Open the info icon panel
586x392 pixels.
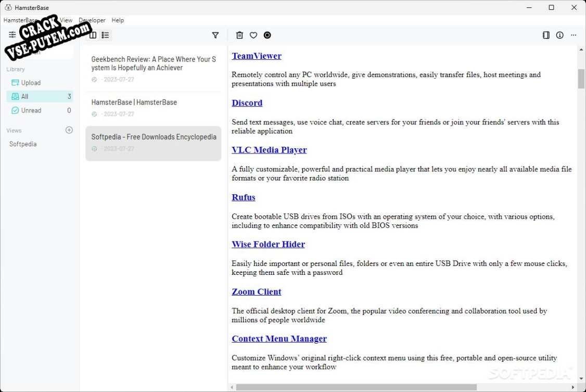[x=559, y=35]
